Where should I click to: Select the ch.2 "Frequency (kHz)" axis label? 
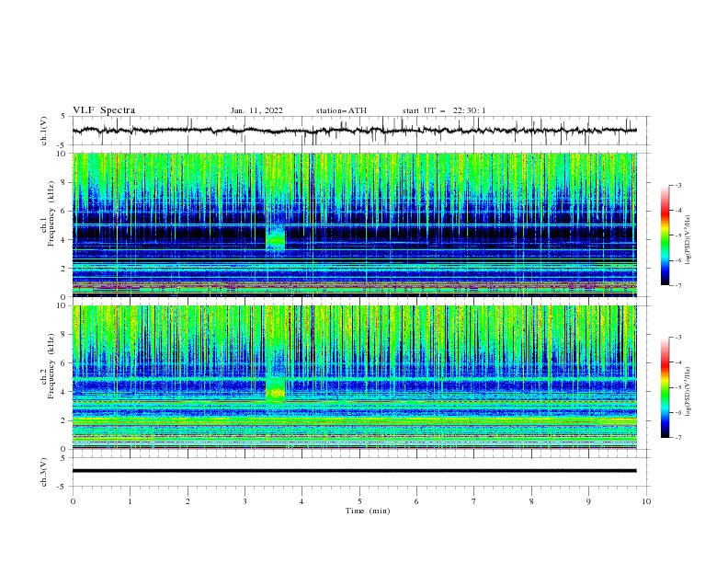coord(51,365)
